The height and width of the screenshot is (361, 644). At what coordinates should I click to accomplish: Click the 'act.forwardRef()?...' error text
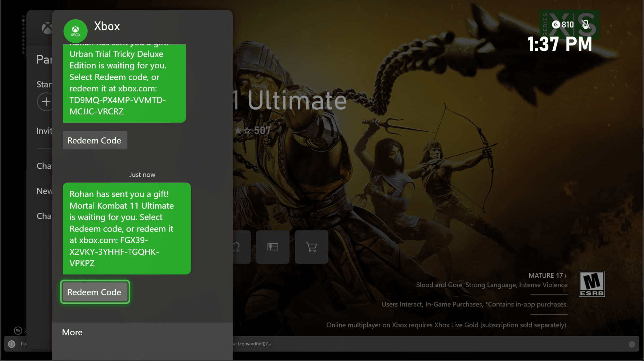pyautogui.click(x=252, y=344)
